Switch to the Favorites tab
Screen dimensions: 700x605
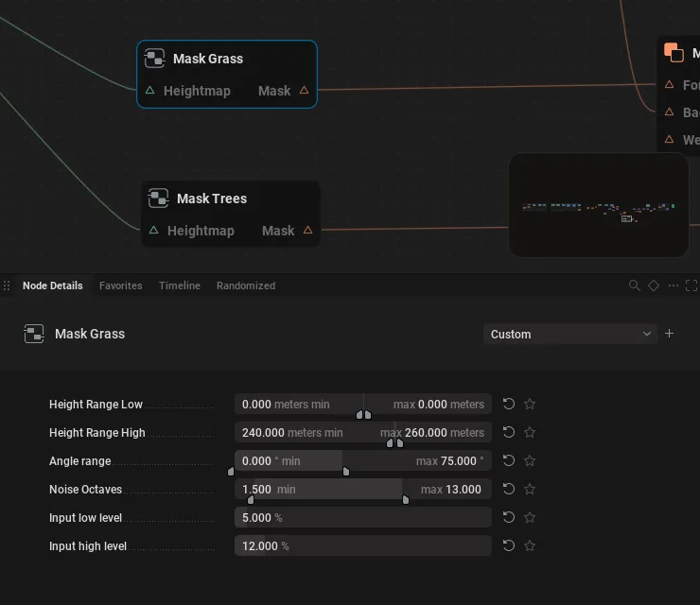120,285
